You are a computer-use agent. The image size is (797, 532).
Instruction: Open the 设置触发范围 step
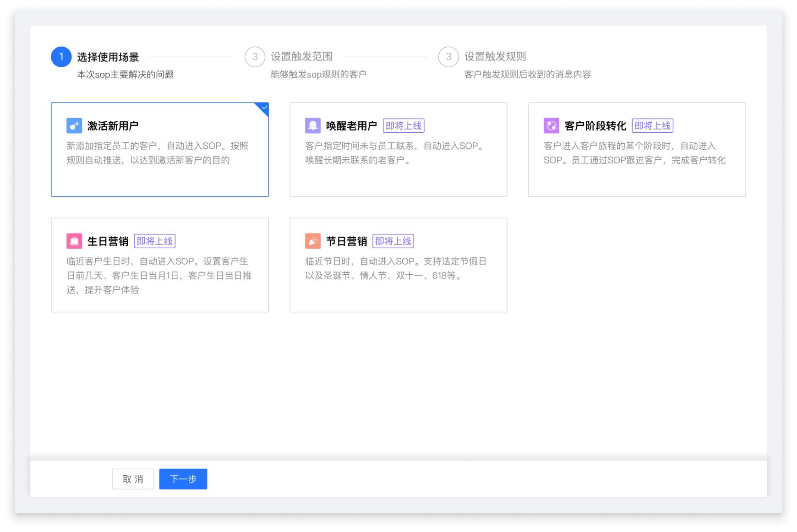(302, 57)
